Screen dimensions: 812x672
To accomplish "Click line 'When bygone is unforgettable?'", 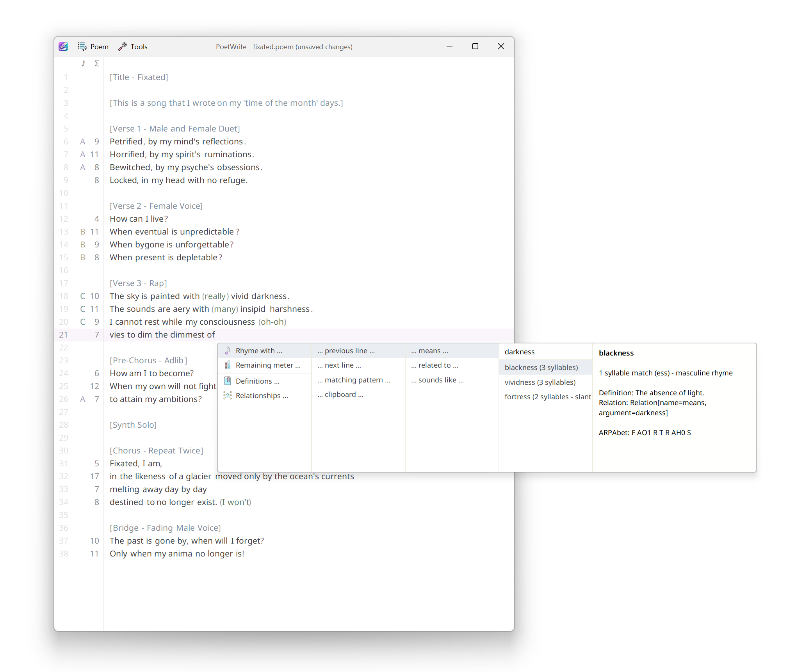I will 172,245.
